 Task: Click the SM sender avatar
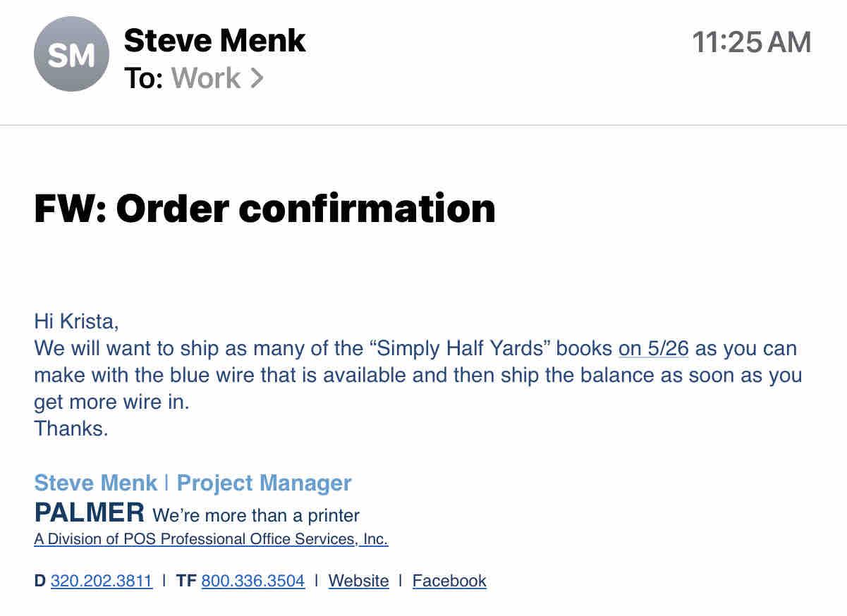coord(72,54)
